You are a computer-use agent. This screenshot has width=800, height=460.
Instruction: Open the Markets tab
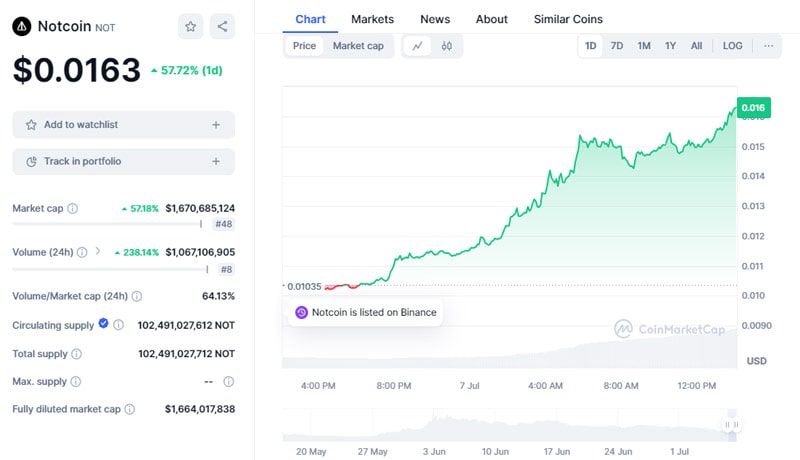coord(372,19)
